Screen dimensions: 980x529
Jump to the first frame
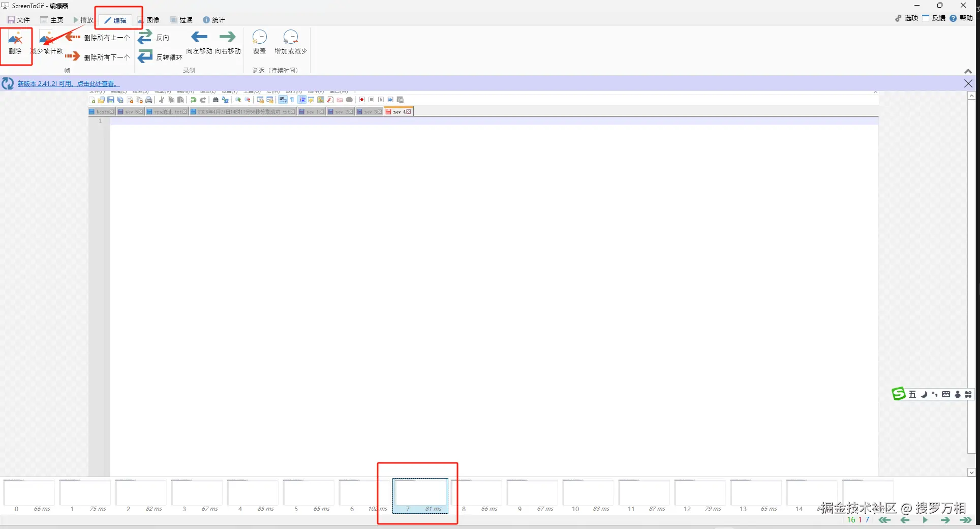(885, 520)
